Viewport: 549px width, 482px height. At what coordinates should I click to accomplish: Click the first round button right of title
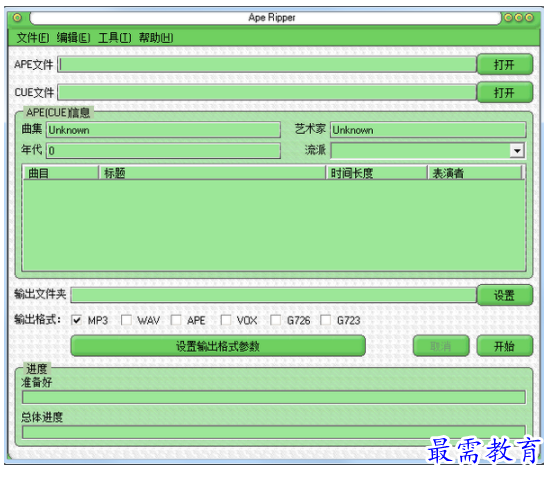coord(508,18)
